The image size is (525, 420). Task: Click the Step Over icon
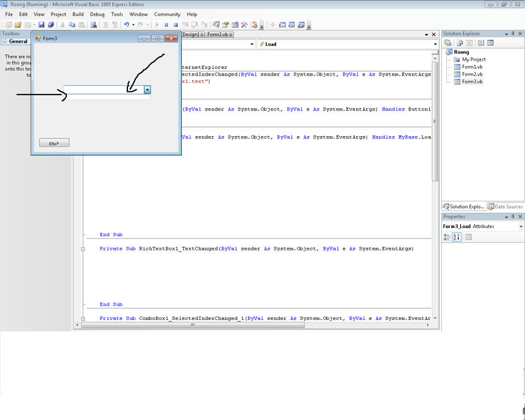point(195,25)
